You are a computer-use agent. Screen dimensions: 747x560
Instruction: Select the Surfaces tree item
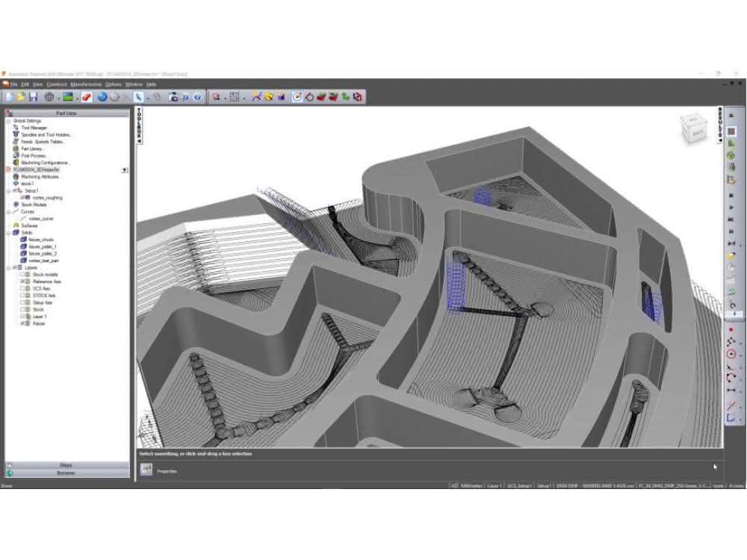pyautogui.click(x=30, y=225)
